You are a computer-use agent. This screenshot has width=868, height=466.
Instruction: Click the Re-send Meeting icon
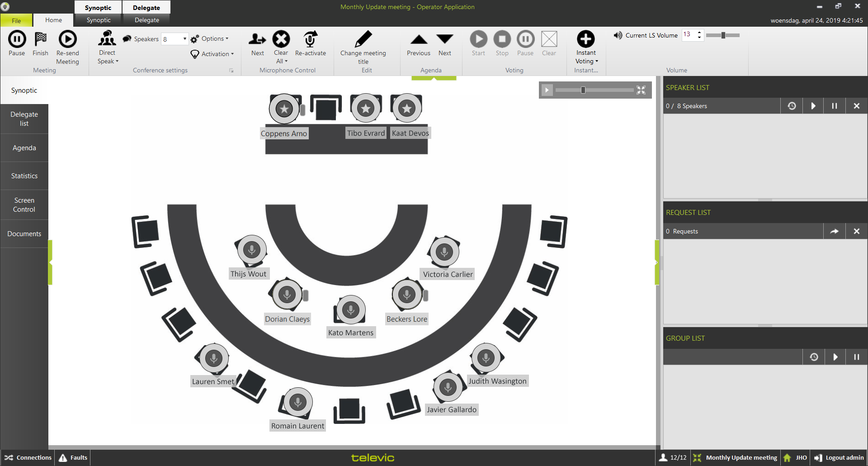pos(67,39)
